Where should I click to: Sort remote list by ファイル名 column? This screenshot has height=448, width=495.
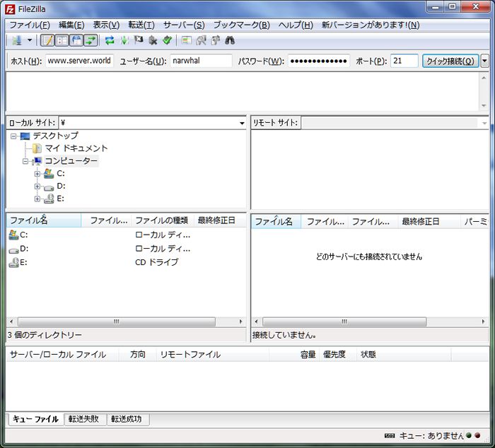tap(276, 221)
